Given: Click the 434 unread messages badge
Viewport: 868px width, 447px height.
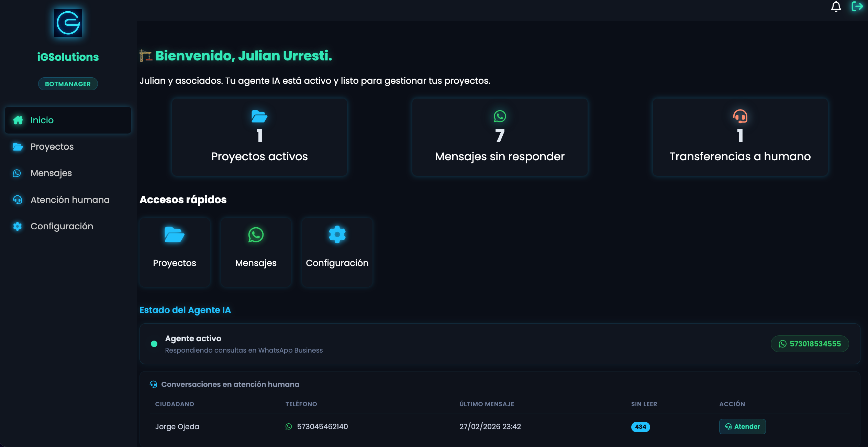Looking at the screenshot, I should (641, 427).
